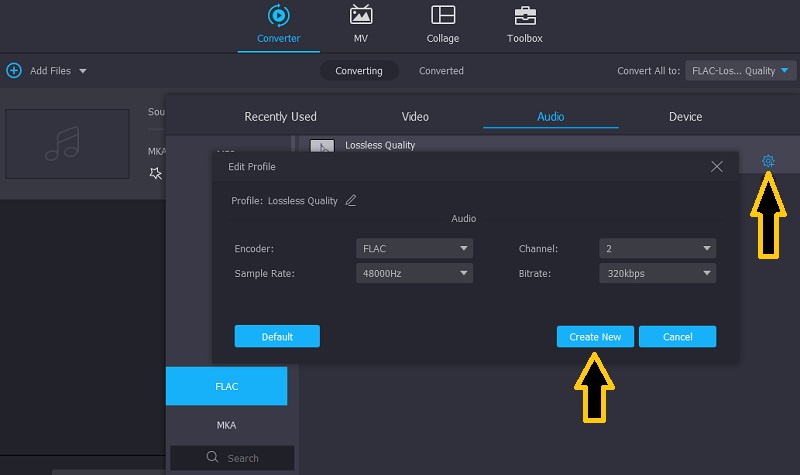Click the music note file thumbnail

[67, 144]
